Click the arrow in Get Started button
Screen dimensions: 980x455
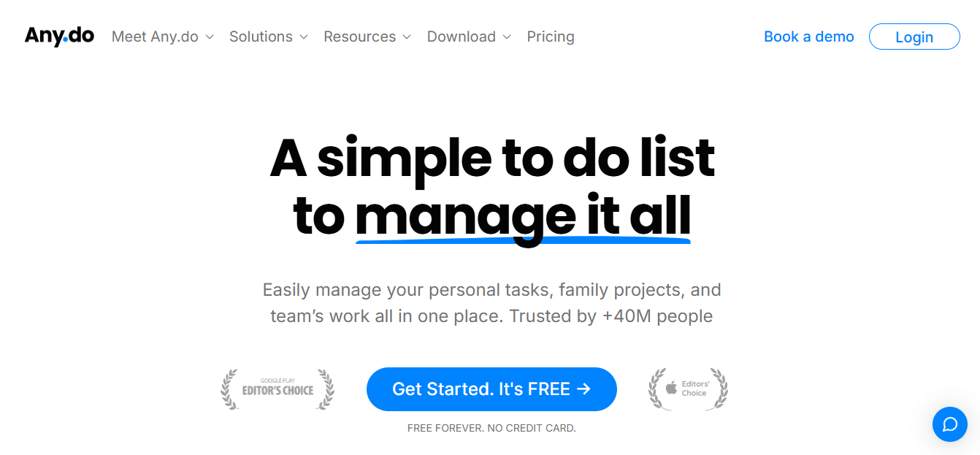[583, 389]
